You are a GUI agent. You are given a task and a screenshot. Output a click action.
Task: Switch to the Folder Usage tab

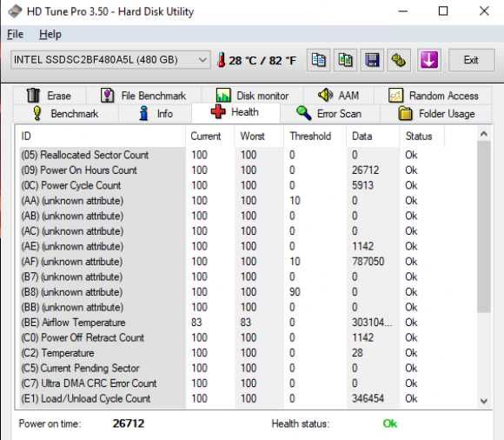[x=436, y=114]
